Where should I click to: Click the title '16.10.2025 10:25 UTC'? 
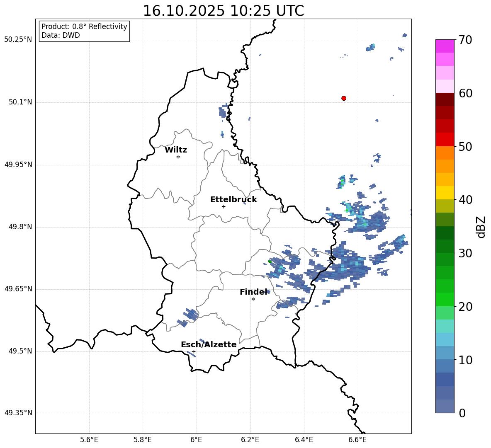coord(223,11)
